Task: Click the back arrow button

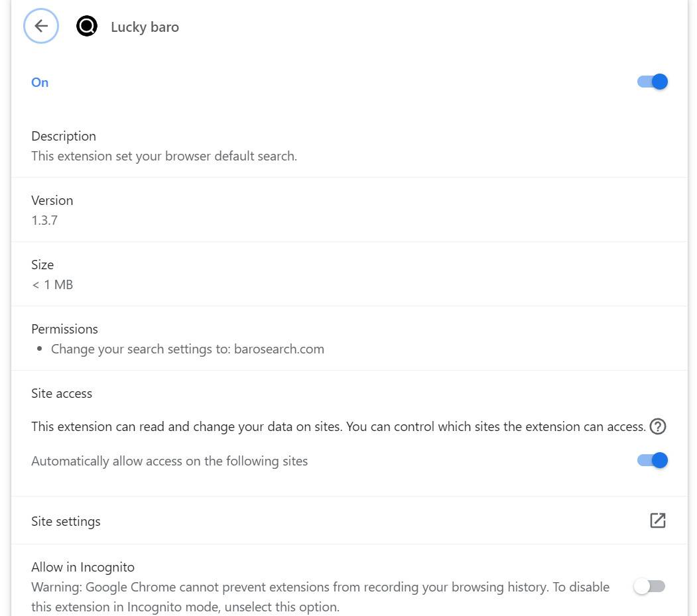Action: 41,27
